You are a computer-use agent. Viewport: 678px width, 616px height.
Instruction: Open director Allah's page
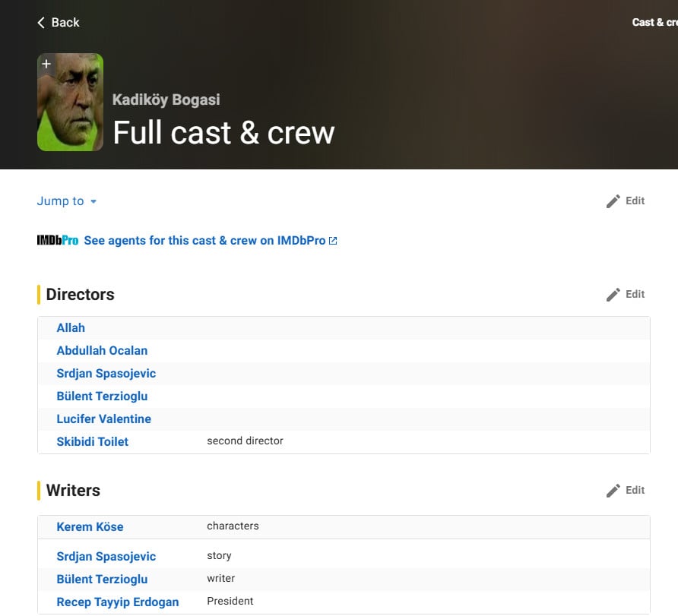[x=71, y=328]
